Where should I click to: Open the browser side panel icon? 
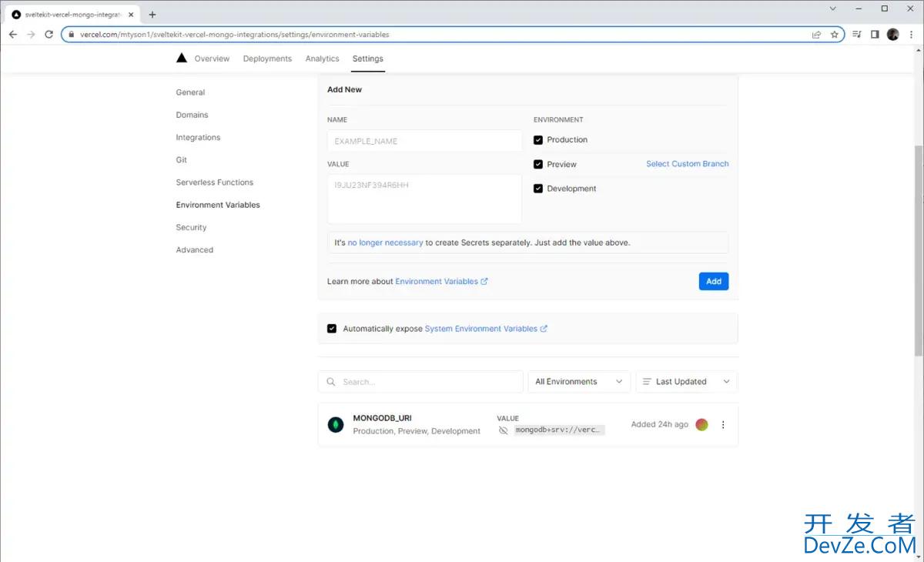[x=875, y=35]
